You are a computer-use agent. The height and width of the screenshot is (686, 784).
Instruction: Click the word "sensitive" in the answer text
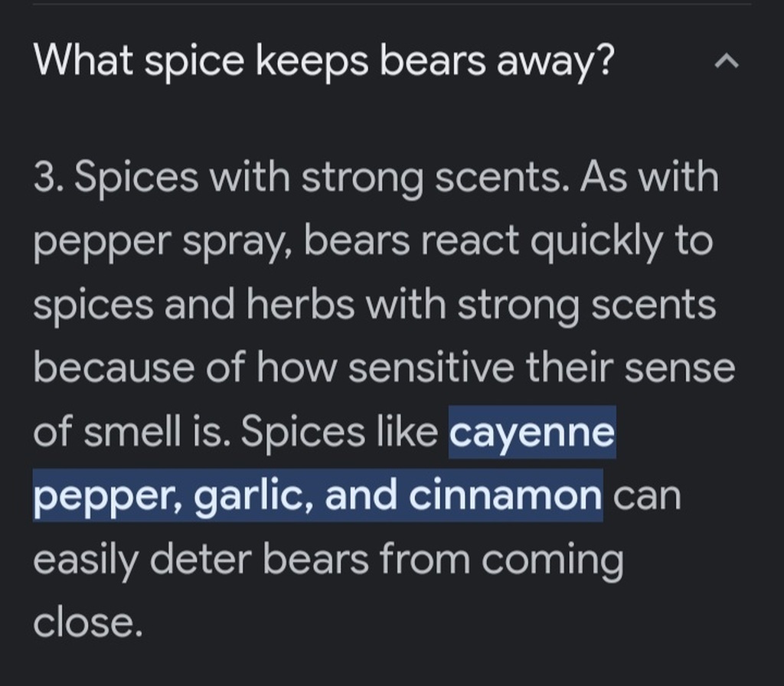(431, 367)
